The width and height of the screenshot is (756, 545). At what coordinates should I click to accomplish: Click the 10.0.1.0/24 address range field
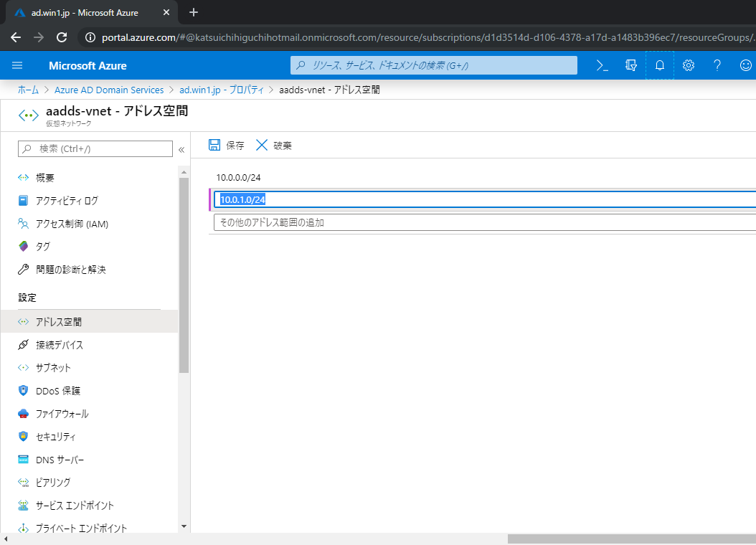(485, 199)
